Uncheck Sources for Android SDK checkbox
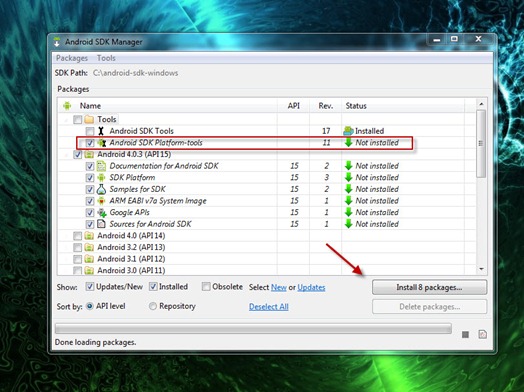 pyautogui.click(x=90, y=224)
